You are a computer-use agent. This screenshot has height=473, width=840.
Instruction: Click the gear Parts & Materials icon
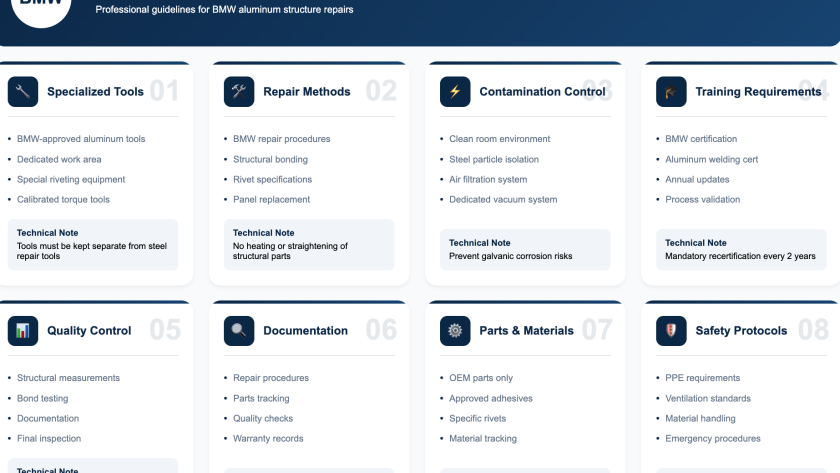point(455,331)
